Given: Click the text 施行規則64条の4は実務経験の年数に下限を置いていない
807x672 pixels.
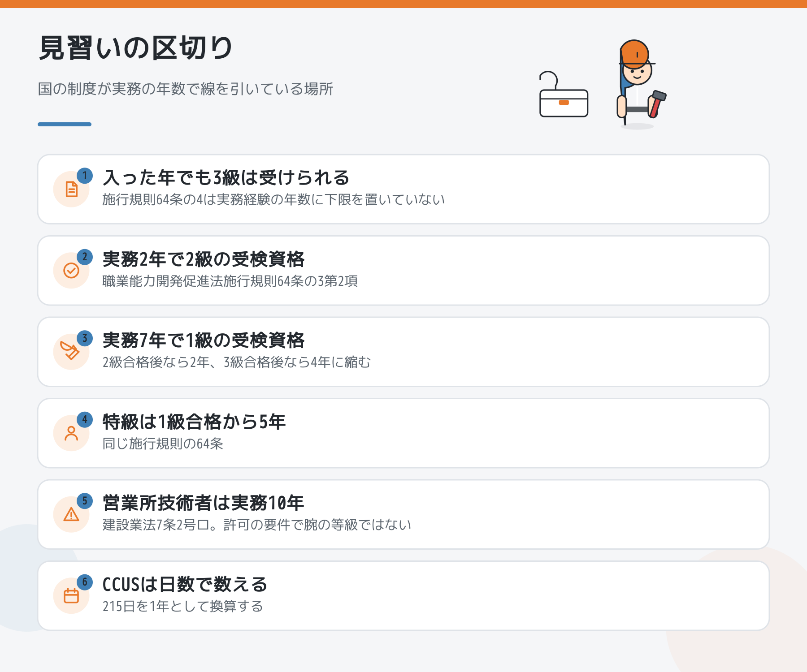Looking at the screenshot, I should pos(273,200).
